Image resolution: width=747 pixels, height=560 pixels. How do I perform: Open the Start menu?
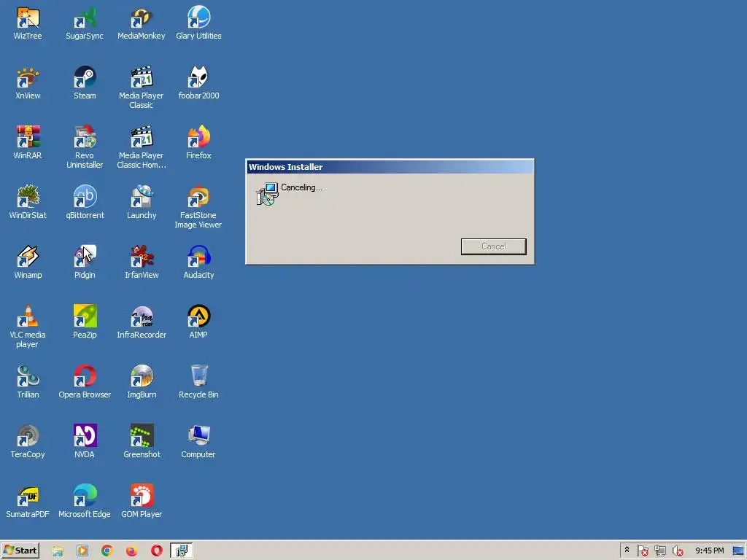click(20, 551)
